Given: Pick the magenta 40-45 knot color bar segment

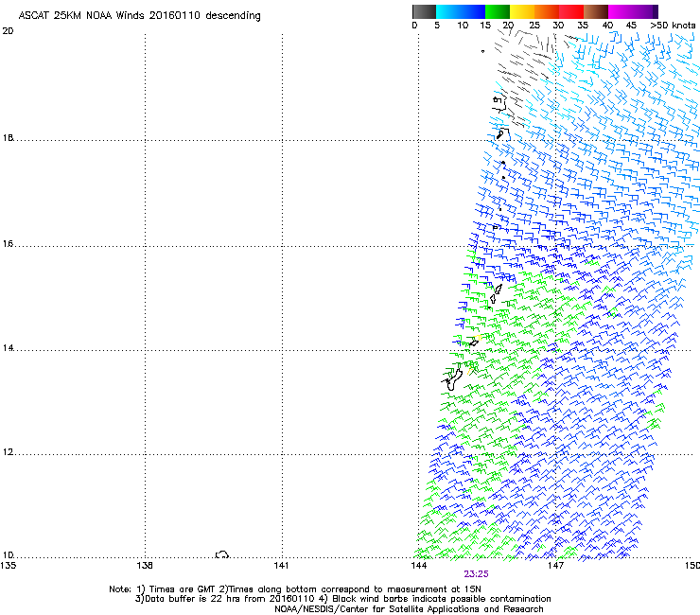Looking at the screenshot, I should pyautogui.click(x=621, y=11).
